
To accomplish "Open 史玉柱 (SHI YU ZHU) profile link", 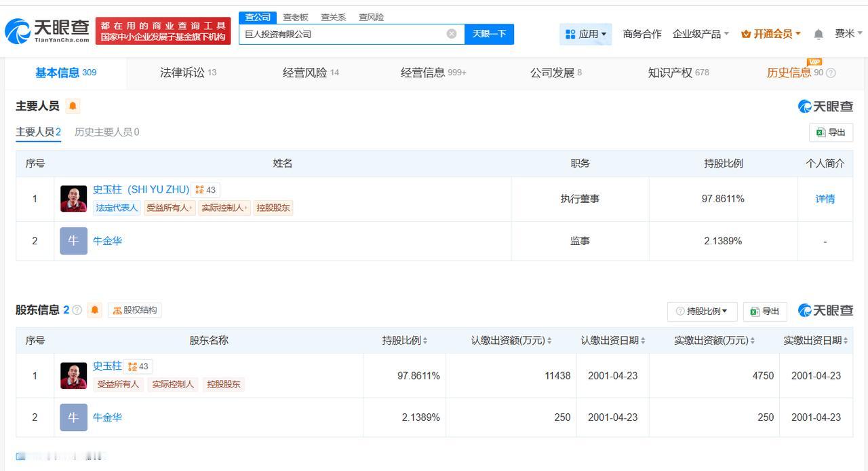I will (x=141, y=190).
